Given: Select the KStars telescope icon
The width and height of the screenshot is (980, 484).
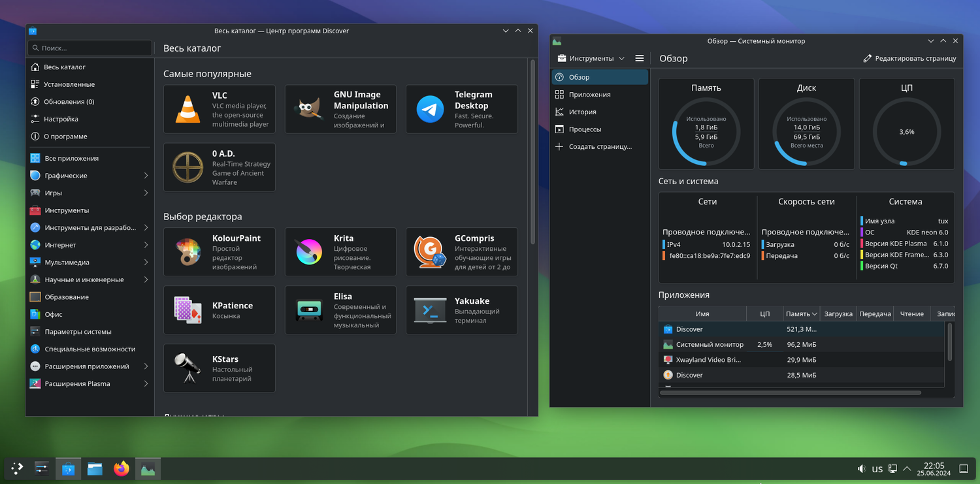Looking at the screenshot, I should 188,368.
